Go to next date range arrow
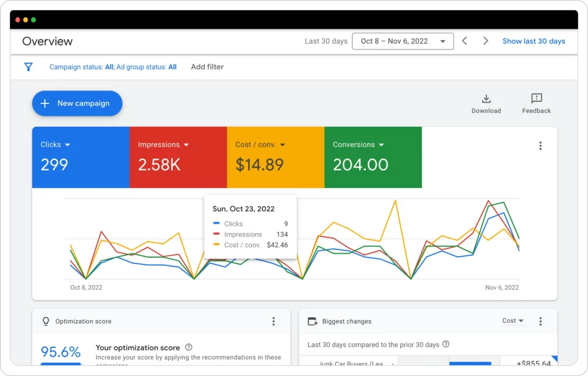The height and width of the screenshot is (376, 588). click(x=486, y=41)
